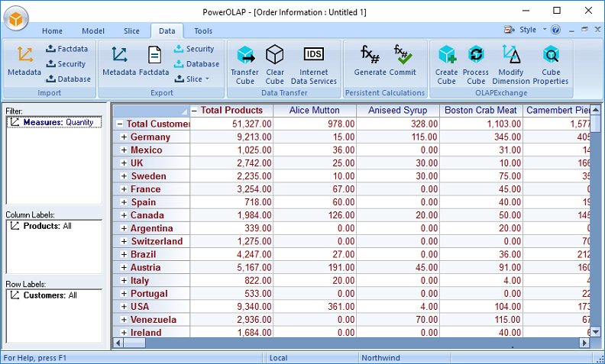Click Import Security option
This screenshot has height=364, width=605.
click(x=66, y=63)
